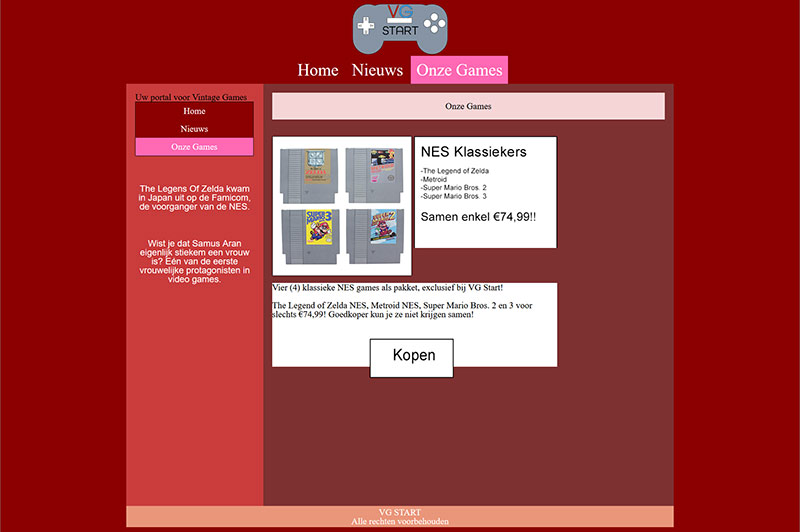Click the Legend of Zelda cartridge image
800x532 pixels.
point(309,175)
